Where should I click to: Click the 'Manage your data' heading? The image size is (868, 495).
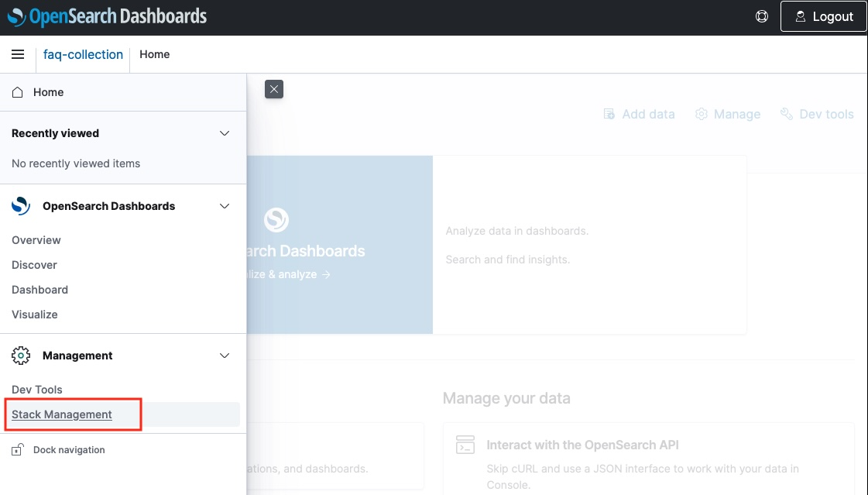[x=506, y=398]
